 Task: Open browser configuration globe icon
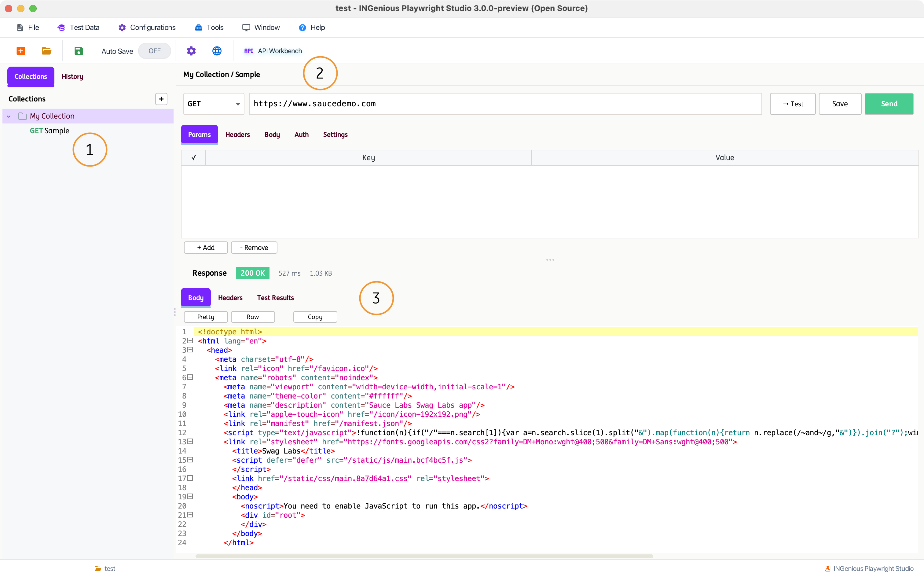click(217, 51)
